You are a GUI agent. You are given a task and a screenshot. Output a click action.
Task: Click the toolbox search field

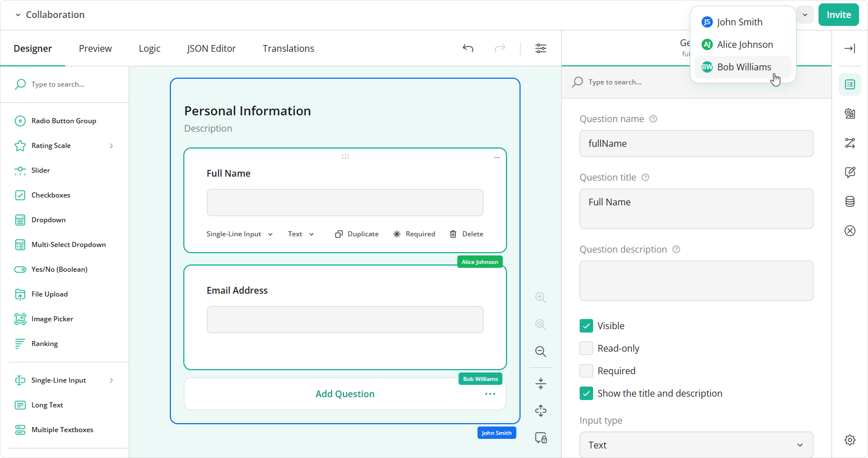(65, 84)
